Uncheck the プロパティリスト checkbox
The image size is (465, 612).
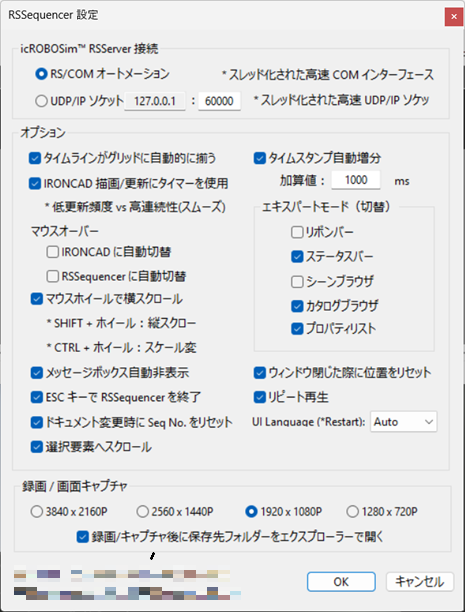coord(297,329)
